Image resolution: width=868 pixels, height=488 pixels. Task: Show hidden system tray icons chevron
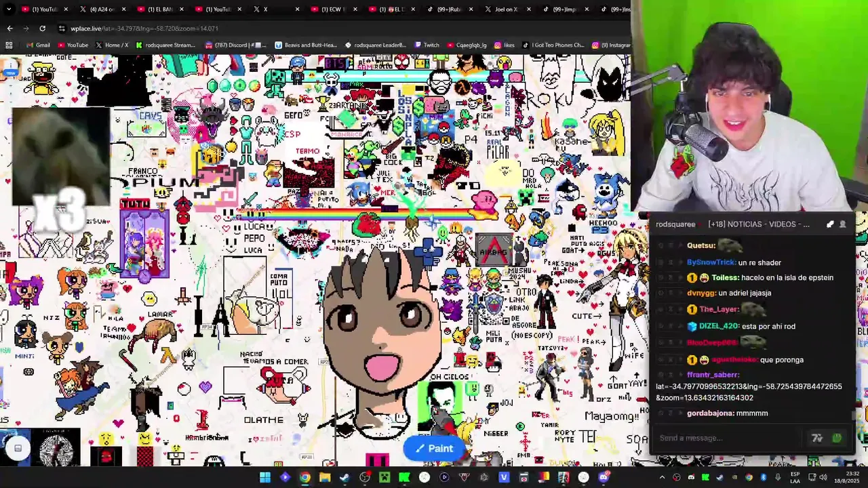click(663, 478)
